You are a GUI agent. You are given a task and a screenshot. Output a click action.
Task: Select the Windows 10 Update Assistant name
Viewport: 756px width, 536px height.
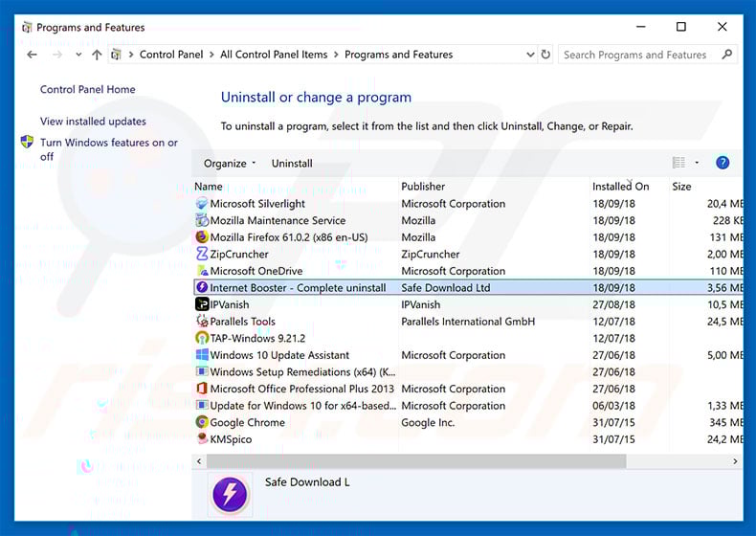[x=279, y=355]
